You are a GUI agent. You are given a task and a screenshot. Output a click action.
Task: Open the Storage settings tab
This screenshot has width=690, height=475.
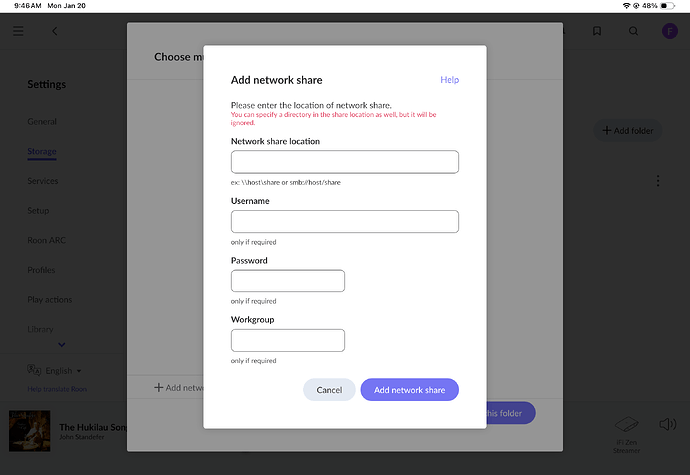point(42,151)
